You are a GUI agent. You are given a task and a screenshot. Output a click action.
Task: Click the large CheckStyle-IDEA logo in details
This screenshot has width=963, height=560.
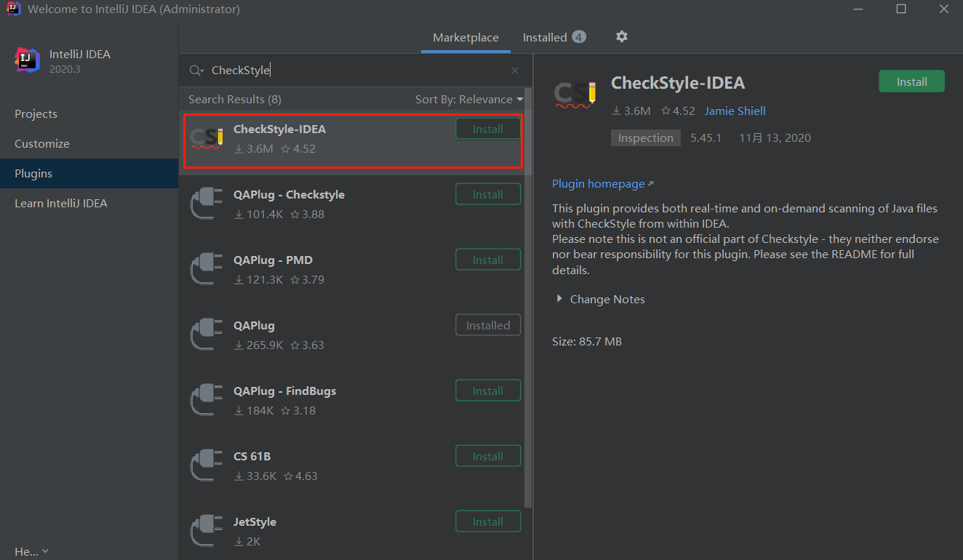pos(576,95)
